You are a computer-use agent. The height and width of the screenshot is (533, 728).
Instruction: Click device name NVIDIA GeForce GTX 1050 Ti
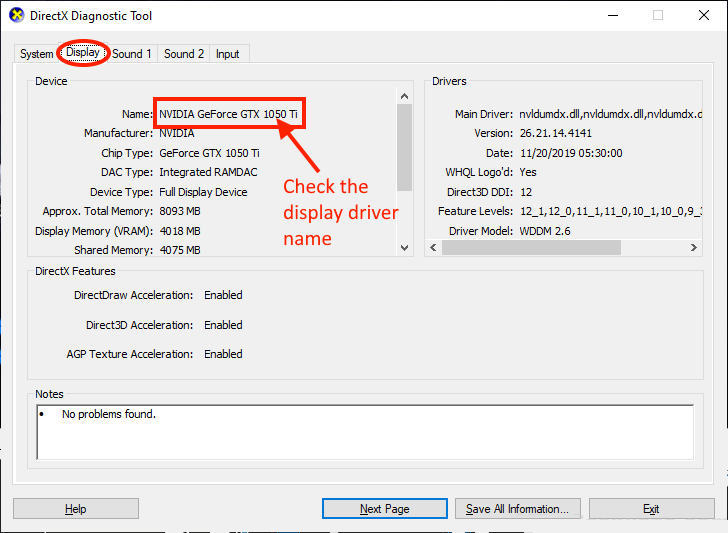coord(228,114)
